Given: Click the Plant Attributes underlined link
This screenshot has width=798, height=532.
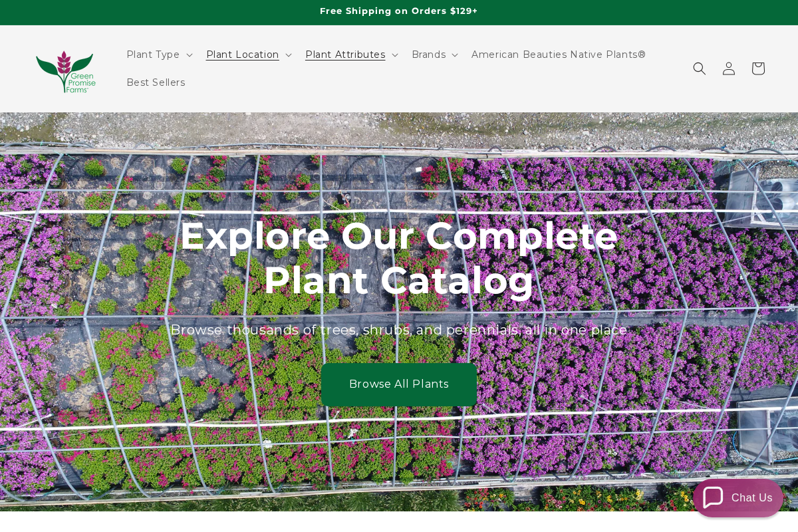Looking at the screenshot, I should pyautogui.click(x=345, y=55).
